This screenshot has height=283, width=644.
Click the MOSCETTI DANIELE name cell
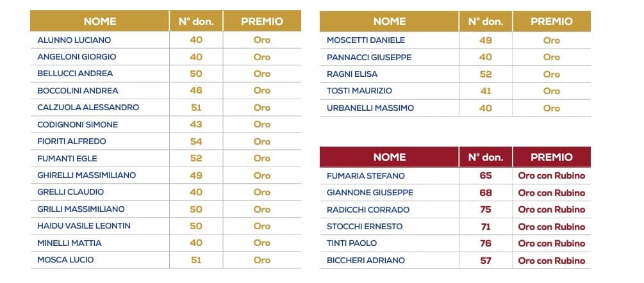pos(365,40)
